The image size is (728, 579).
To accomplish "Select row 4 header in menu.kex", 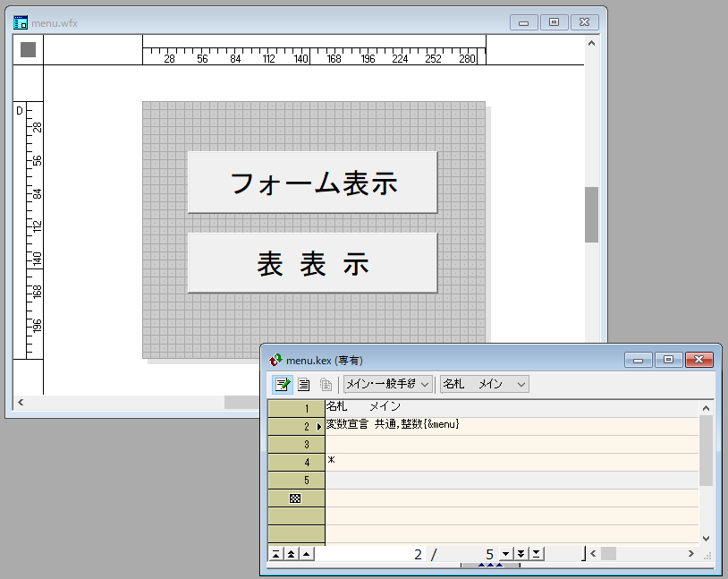I will click(x=296, y=463).
